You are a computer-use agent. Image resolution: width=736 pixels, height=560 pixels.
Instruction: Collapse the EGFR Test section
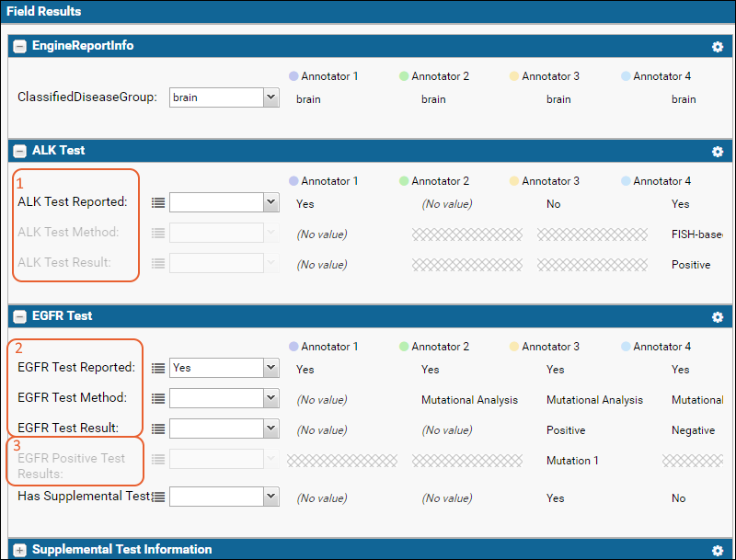click(x=19, y=316)
